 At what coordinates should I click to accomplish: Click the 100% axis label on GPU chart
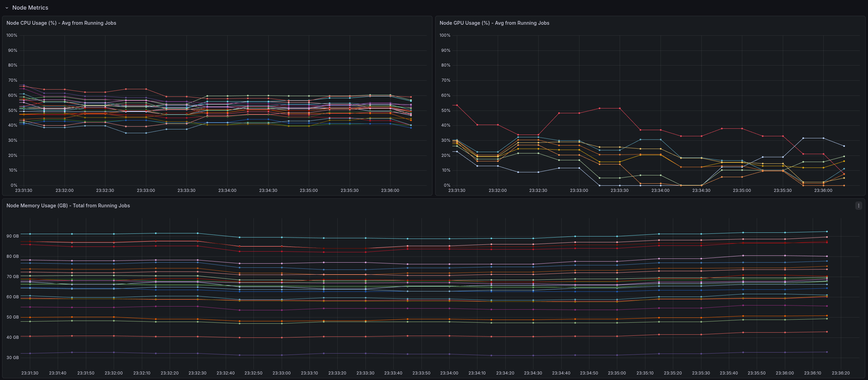[445, 35]
